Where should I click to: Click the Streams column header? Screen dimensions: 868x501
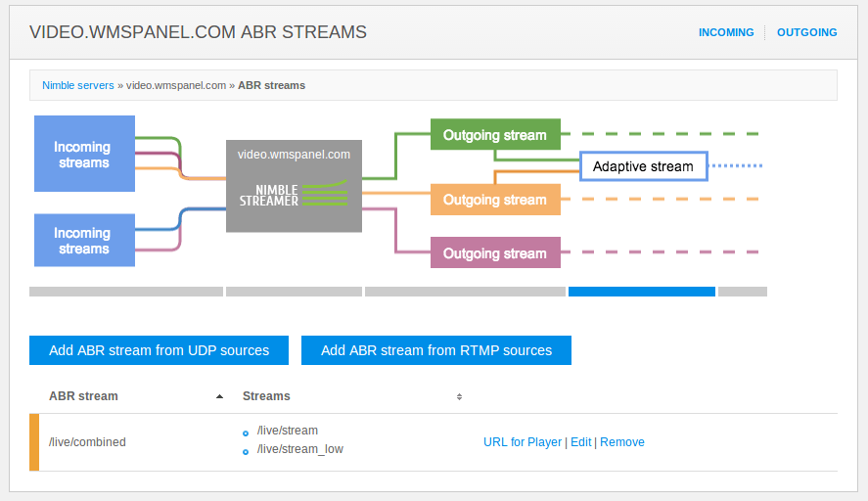click(266, 396)
